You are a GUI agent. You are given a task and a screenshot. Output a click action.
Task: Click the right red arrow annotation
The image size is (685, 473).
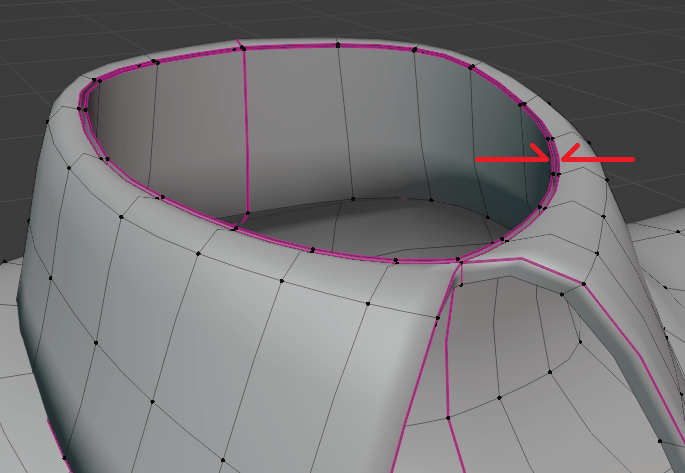(598, 157)
